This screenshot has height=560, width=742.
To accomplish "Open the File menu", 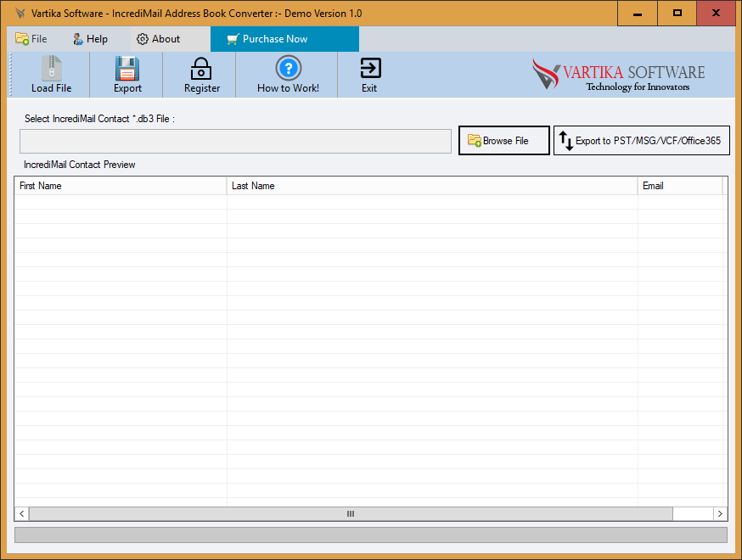I will [x=31, y=39].
